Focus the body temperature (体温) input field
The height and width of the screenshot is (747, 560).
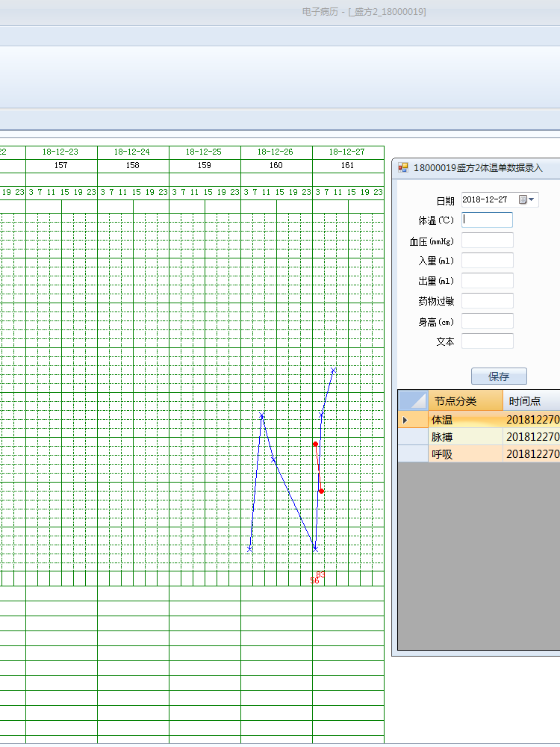487,220
